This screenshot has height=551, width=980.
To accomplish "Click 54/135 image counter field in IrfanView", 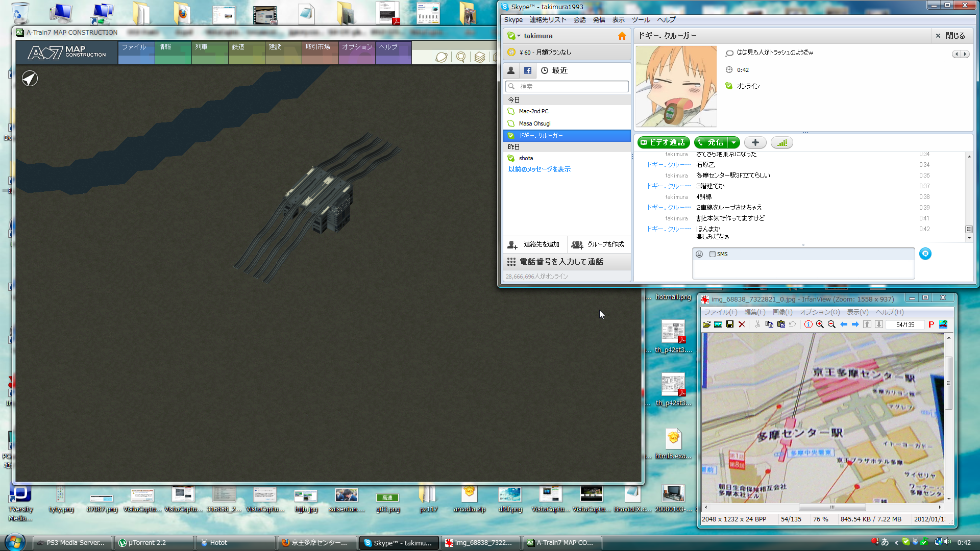I will pyautogui.click(x=905, y=324).
